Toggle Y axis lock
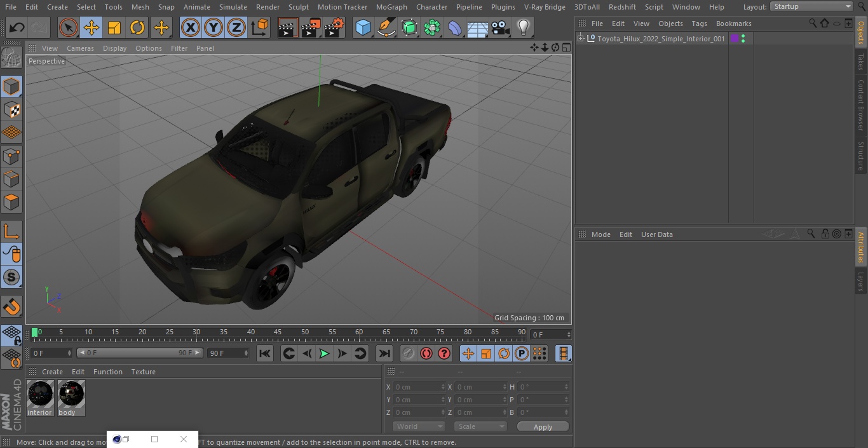The image size is (868, 448). tap(214, 27)
